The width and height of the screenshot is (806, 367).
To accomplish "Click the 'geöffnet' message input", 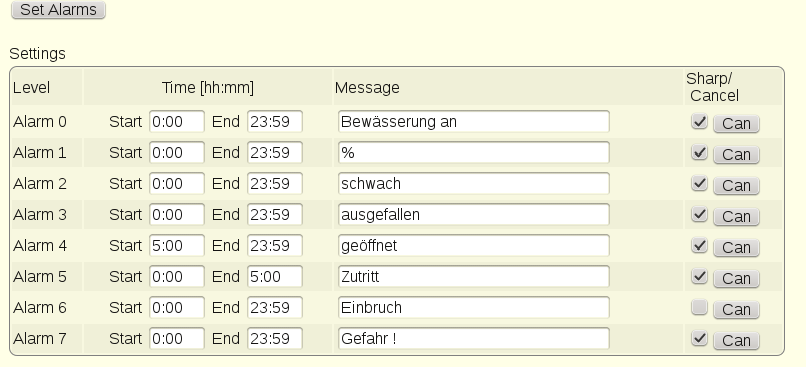I will pos(473,246).
